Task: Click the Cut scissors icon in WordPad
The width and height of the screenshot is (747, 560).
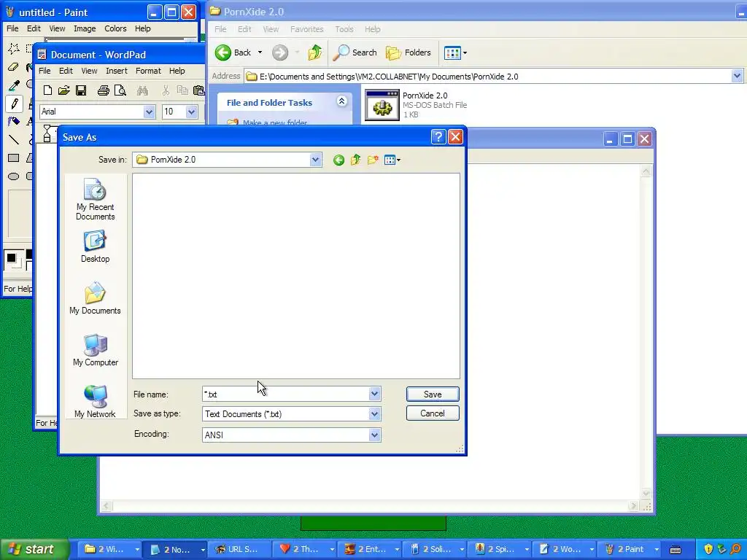Action: point(166,90)
